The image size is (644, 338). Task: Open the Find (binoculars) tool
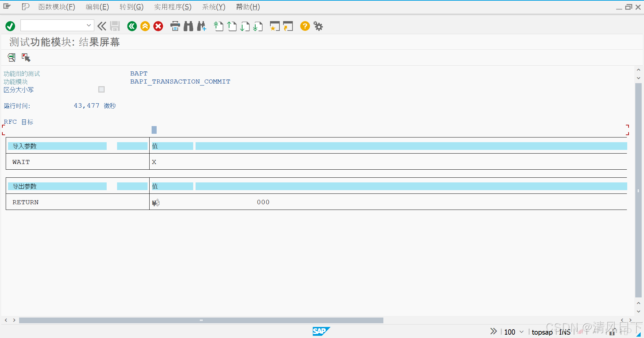188,26
